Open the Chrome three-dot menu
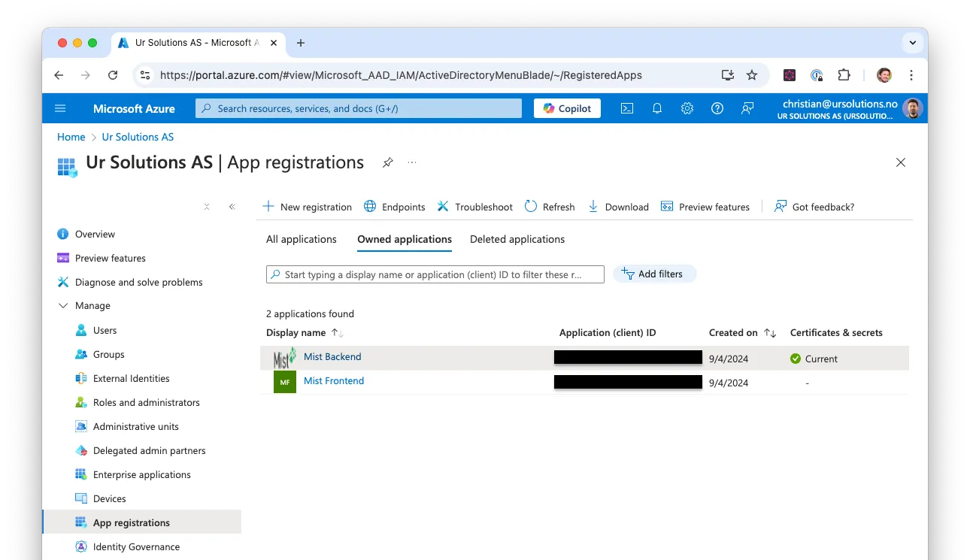This screenshot has height=560, width=970. pos(911,75)
